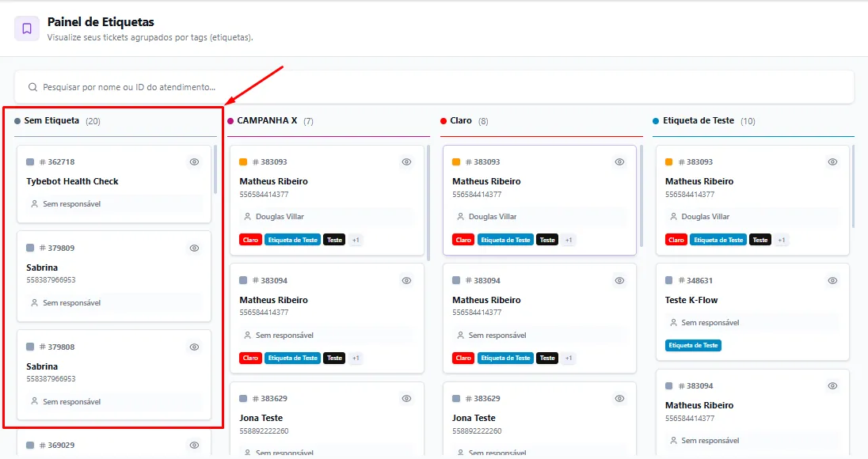Click Jona Teste name in CAMPANHA X column
The image size is (868, 459).
(x=261, y=418)
